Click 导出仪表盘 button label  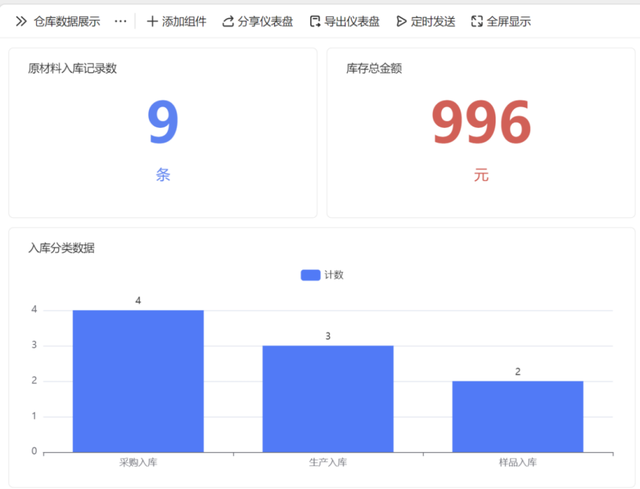[352, 21]
